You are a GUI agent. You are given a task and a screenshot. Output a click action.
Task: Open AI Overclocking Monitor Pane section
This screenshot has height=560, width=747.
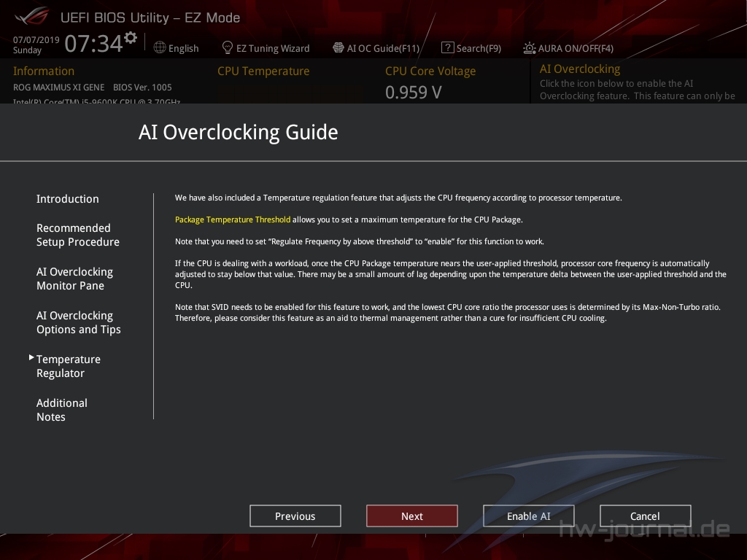click(75, 279)
